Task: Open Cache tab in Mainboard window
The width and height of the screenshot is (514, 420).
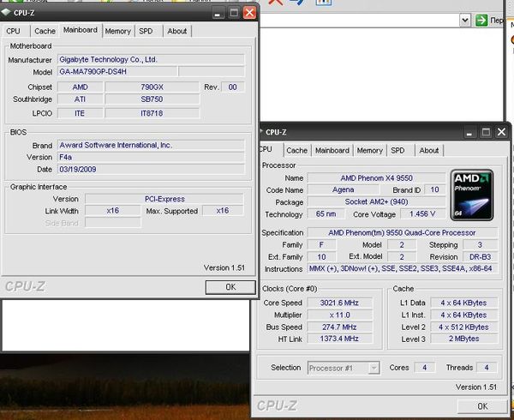Action: [x=45, y=31]
